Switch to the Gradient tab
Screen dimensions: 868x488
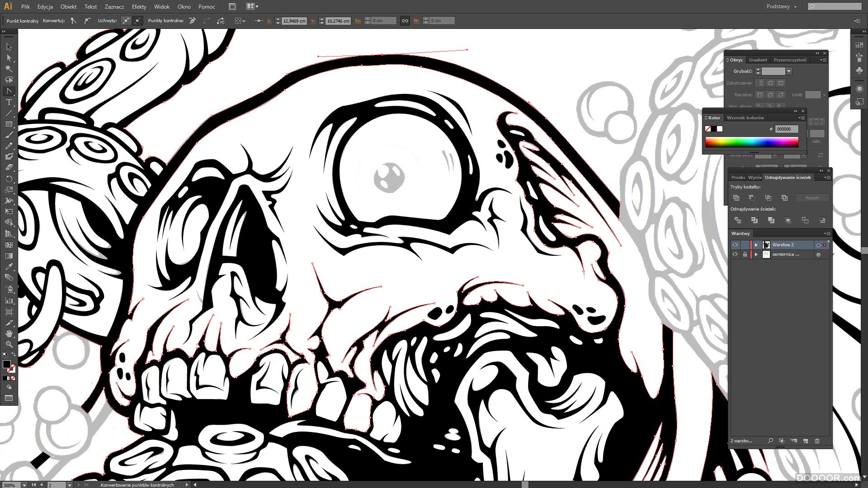coord(758,60)
